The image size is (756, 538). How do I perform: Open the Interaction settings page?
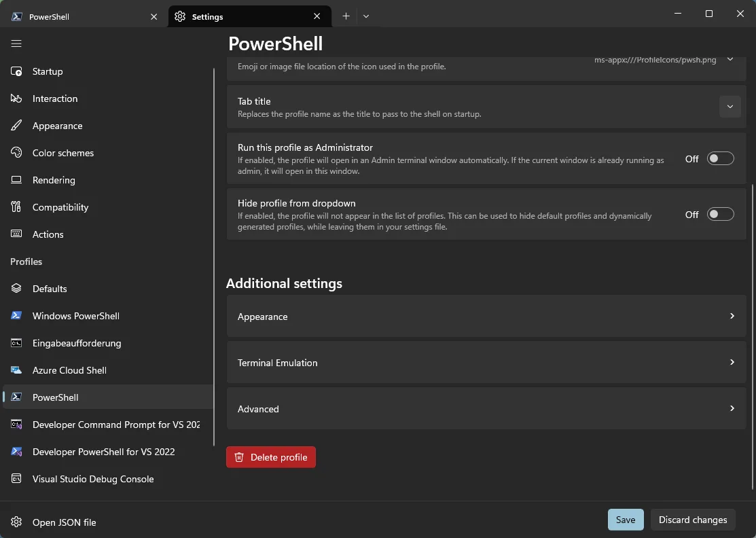tap(54, 98)
